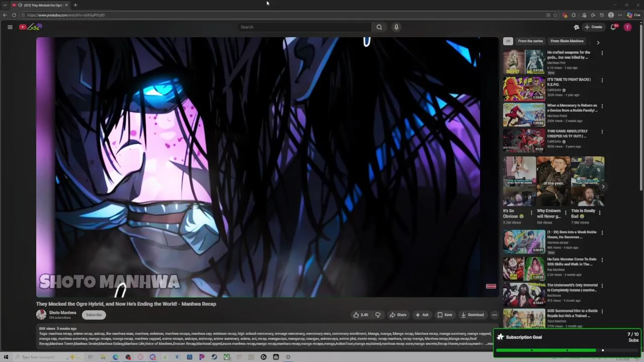Select the 'From the series' chip

(530, 41)
